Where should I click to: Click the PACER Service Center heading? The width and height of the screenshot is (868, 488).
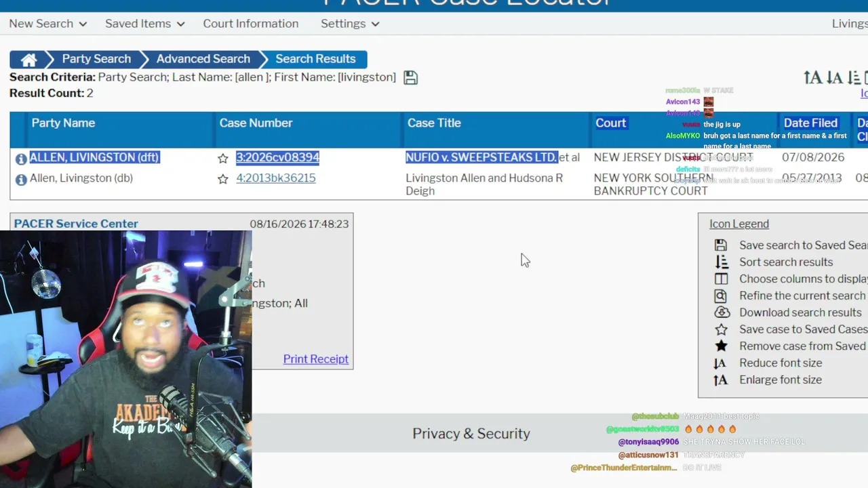click(76, 224)
